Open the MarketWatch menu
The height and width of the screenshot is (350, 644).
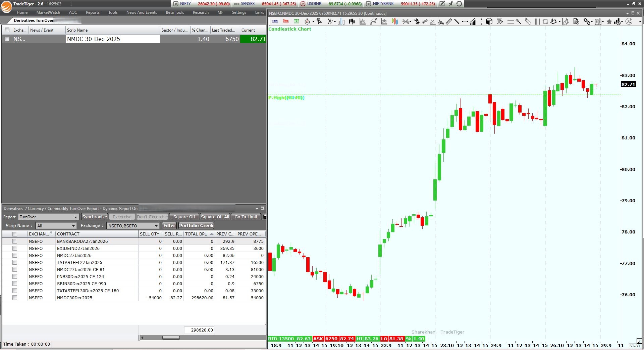[x=48, y=12]
